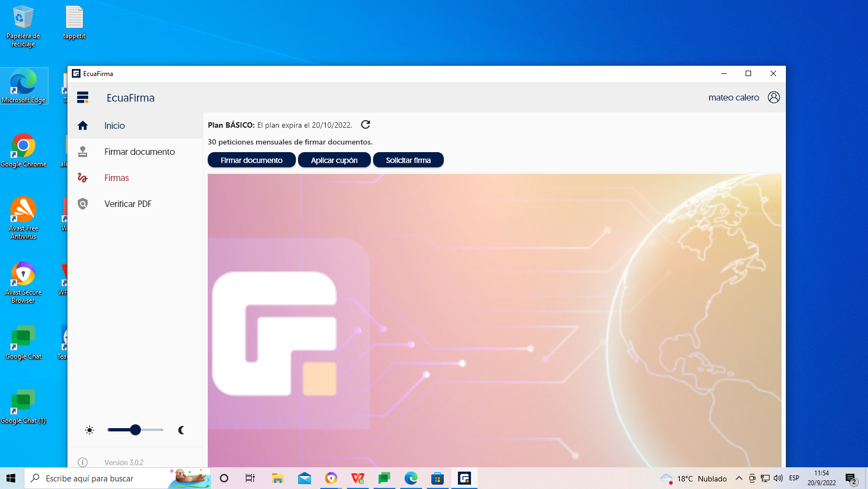868x489 pixels.
Task: Select the red signature icon for Firmas
Action: point(83,178)
